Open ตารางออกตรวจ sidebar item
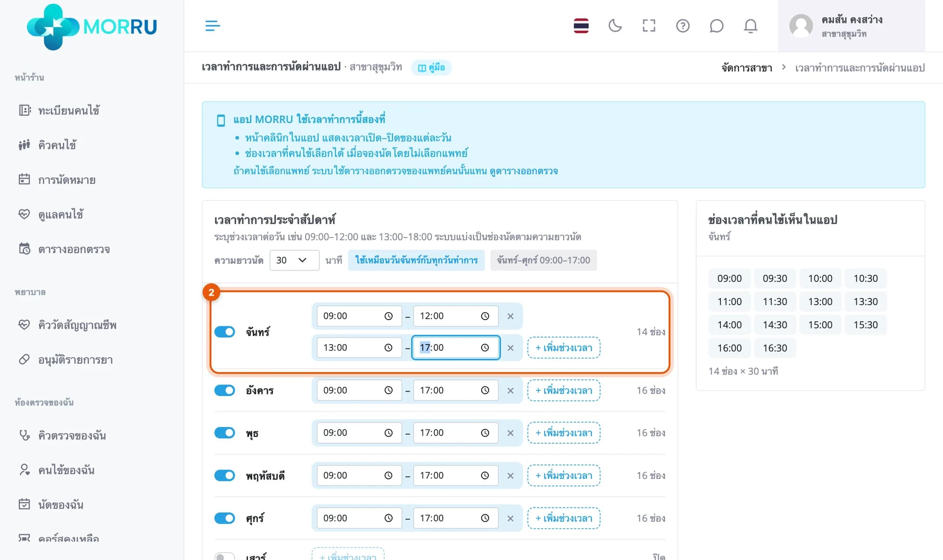Screen dimensions: 943x560 (64, 249)
